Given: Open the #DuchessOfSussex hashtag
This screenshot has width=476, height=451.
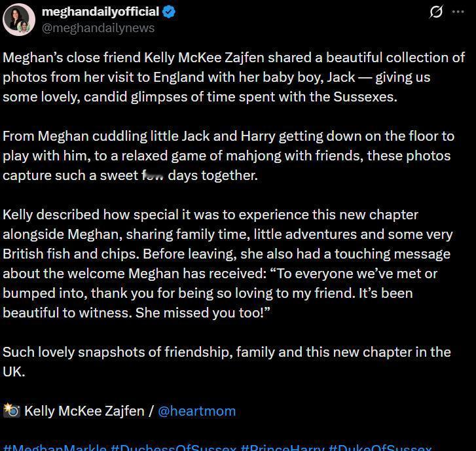Looking at the screenshot, I should (x=174, y=448).
